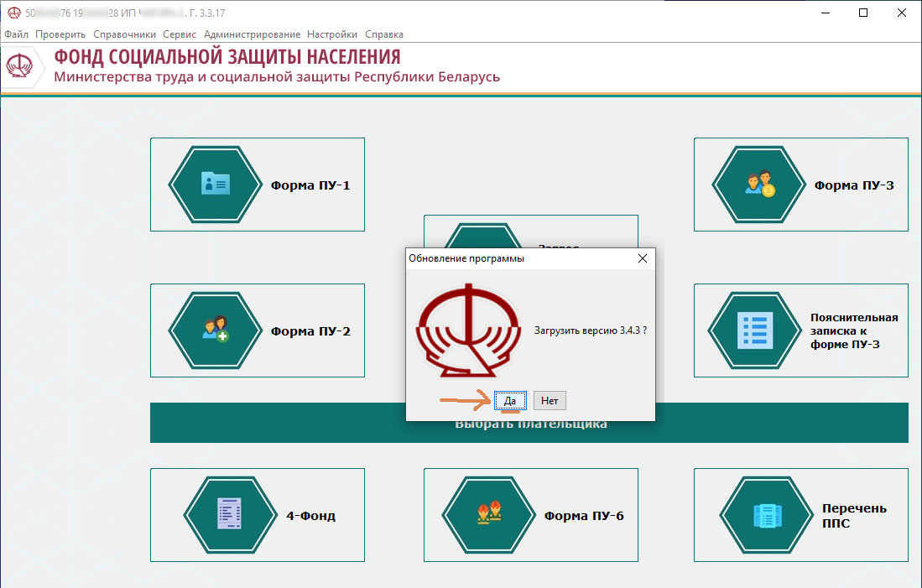This screenshot has width=922, height=588.
Task: Click the Министерства труда subtitle text
Action: pyautogui.click(x=277, y=77)
